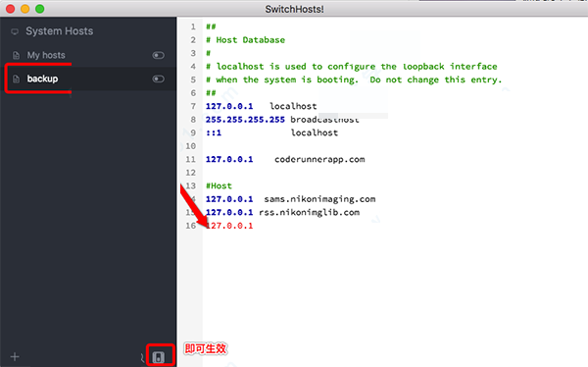Click the file icon next to backup

click(x=16, y=79)
